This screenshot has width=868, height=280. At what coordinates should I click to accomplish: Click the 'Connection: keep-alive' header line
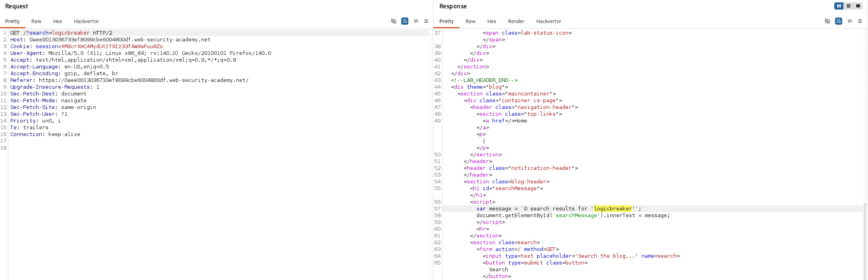coord(45,134)
